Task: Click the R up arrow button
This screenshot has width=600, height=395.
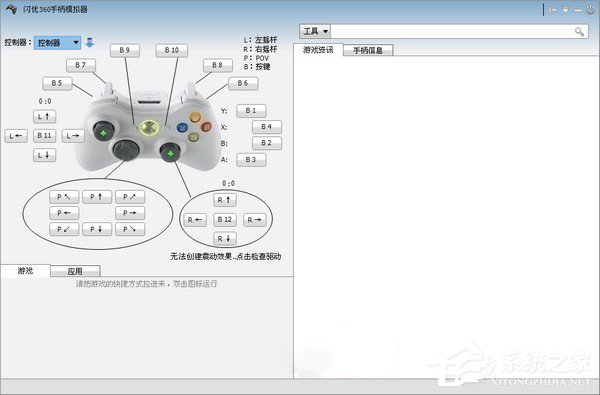Action: (x=225, y=200)
